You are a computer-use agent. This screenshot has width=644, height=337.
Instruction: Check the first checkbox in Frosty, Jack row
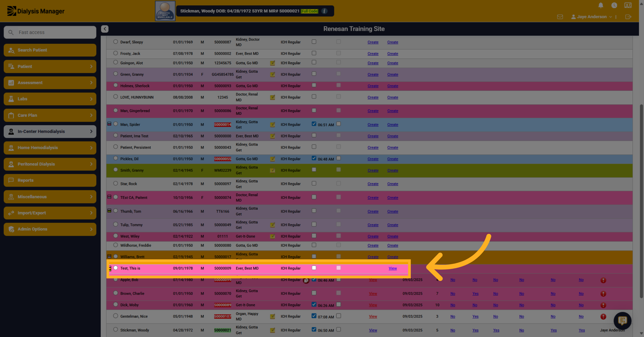[x=314, y=53]
